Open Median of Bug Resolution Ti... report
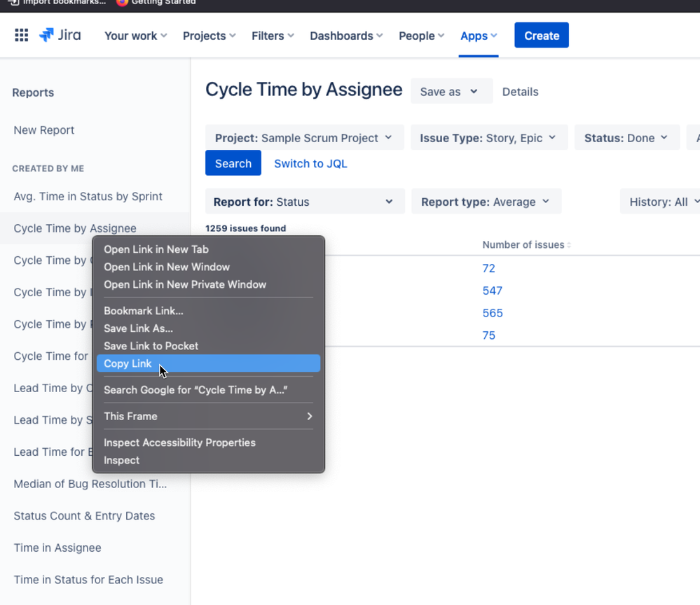Screen dimensions: 700x605 click(x=90, y=484)
